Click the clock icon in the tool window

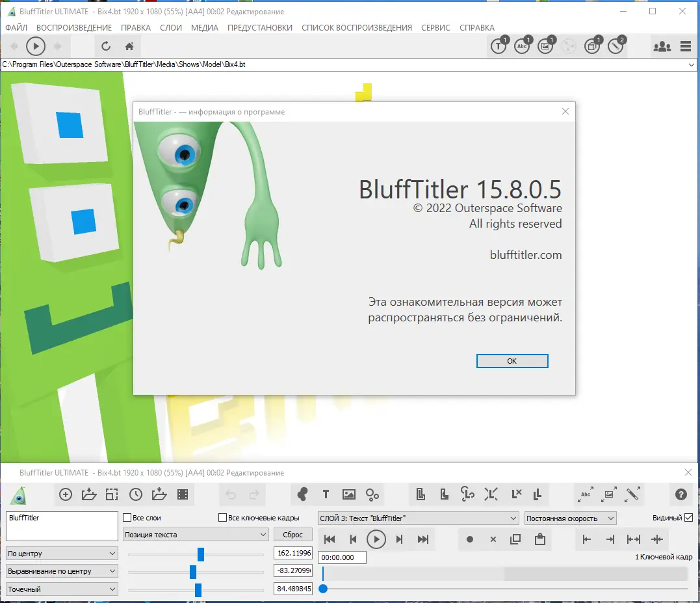click(x=135, y=494)
